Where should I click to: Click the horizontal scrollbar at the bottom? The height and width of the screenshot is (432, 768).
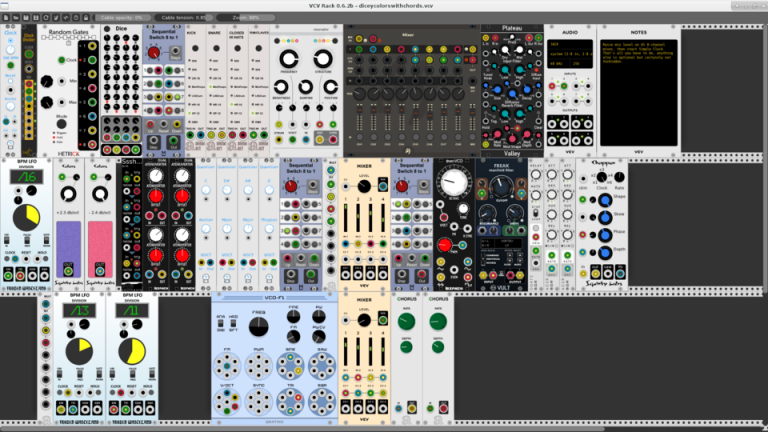coord(304,429)
